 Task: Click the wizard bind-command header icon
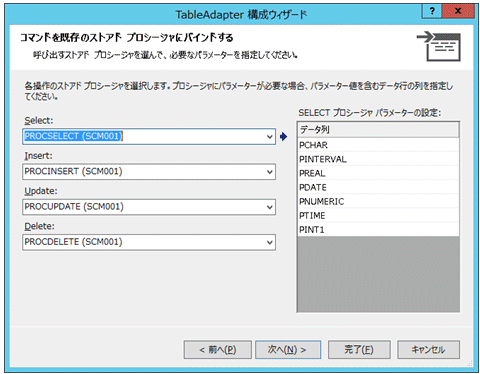tap(439, 46)
